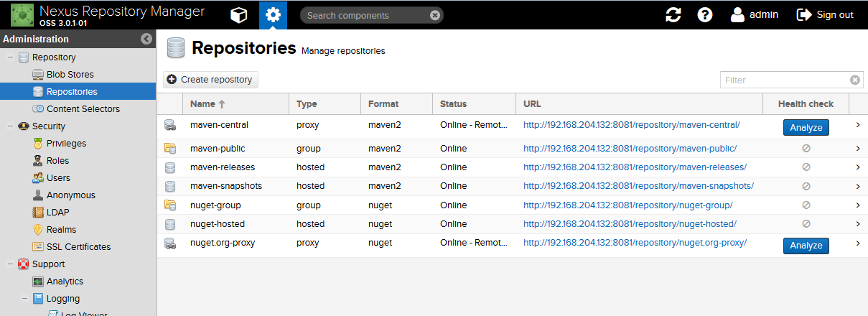Click the Administration gear icon
The image size is (868, 316).
[x=273, y=15]
